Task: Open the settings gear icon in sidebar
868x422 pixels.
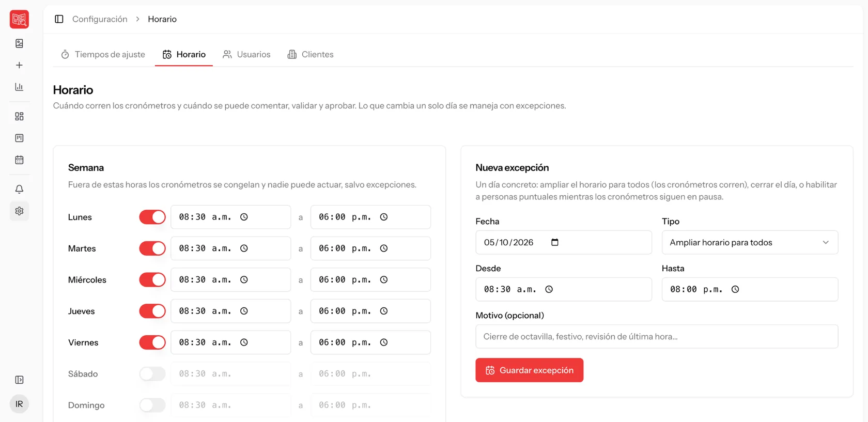Action: pyautogui.click(x=19, y=211)
